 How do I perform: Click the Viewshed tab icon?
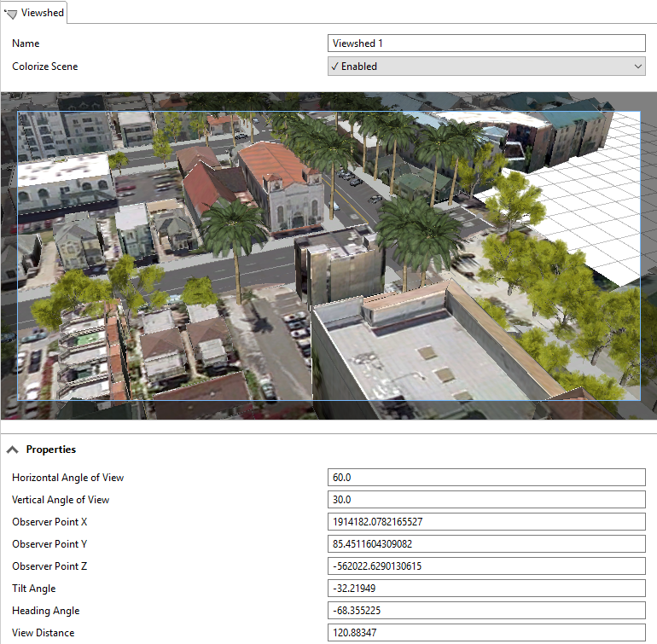pos(11,14)
